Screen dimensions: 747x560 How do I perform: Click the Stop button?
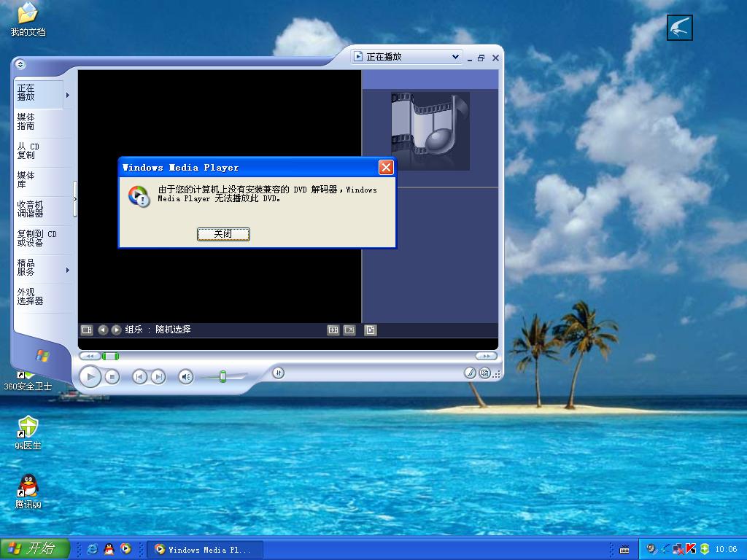tap(112, 377)
